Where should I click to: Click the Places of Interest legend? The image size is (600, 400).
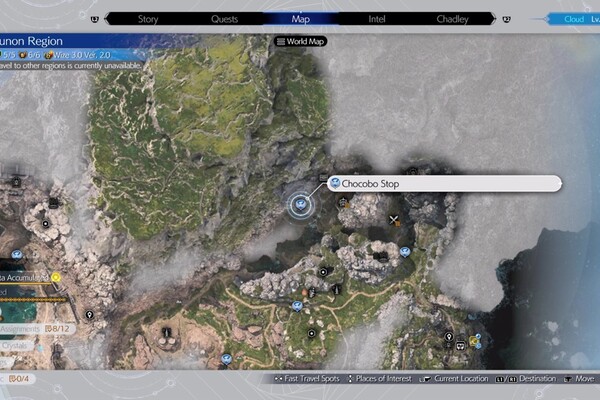[x=379, y=379]
